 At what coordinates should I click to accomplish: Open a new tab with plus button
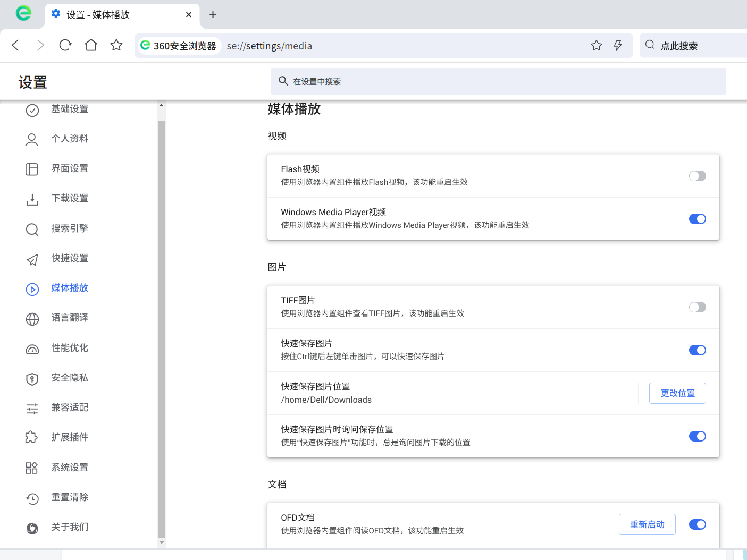(213, 15)
